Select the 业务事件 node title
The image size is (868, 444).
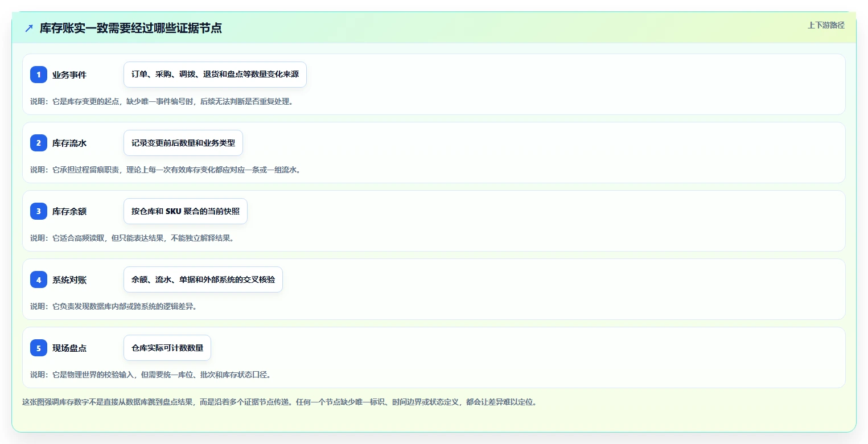[x=69, y=75]
